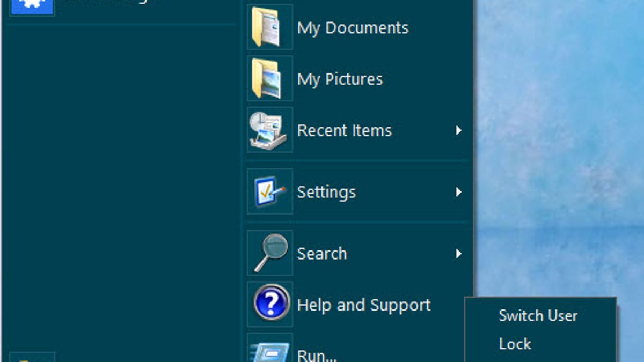The height and width of the screenshot is (362, 644).
Task: Click the My Documents folder icon
Action: tap(269, 27)
